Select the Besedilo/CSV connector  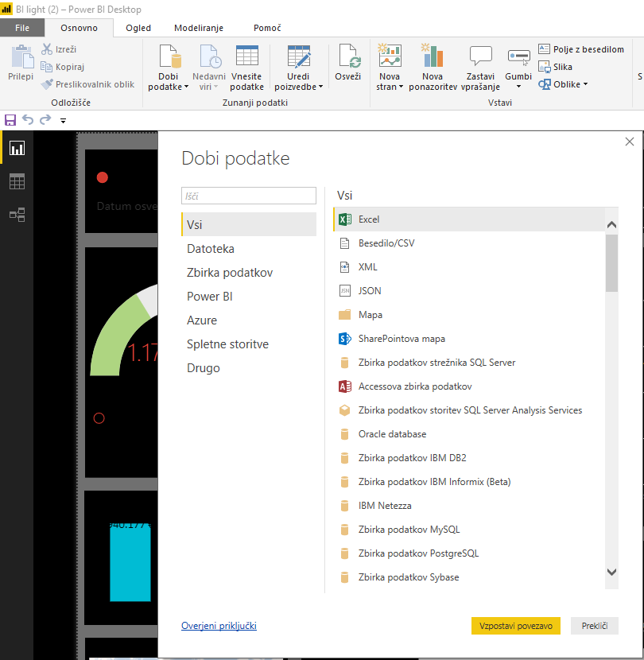tap(469, 243)
